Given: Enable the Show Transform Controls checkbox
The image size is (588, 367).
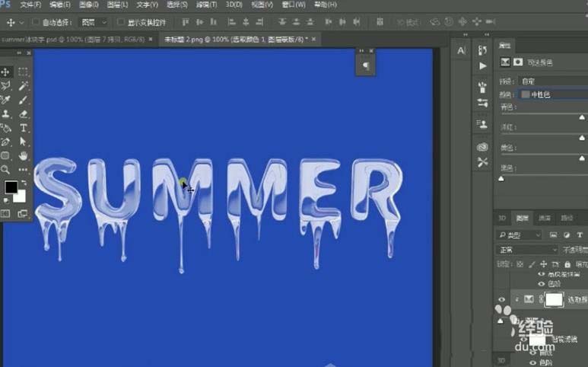Looking at the screenshot, I should 121,23.
